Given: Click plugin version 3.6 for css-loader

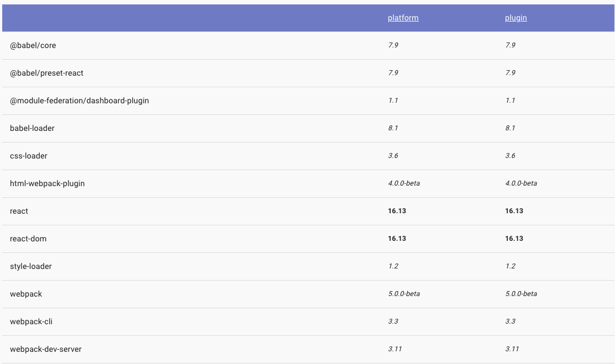Looking at the screenshot, I should [x=510, y=156].
